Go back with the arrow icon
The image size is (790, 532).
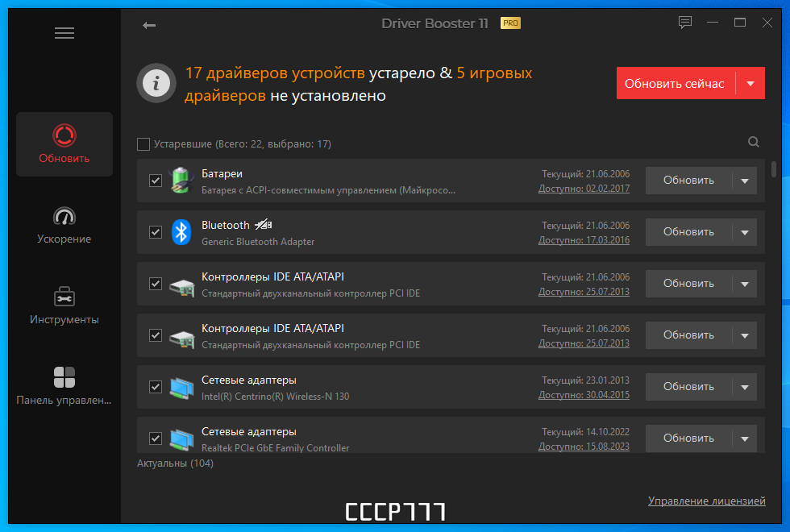(149, 25)
